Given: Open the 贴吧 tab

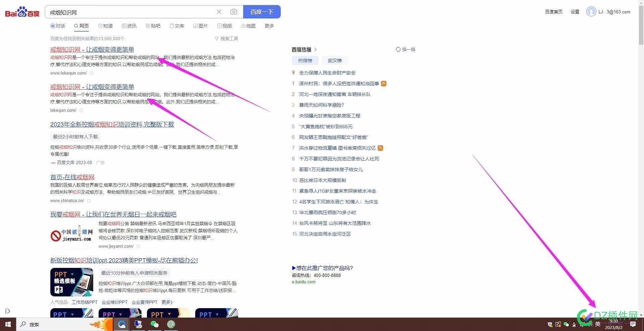Looking at the screenshot, I should [153, 26].
